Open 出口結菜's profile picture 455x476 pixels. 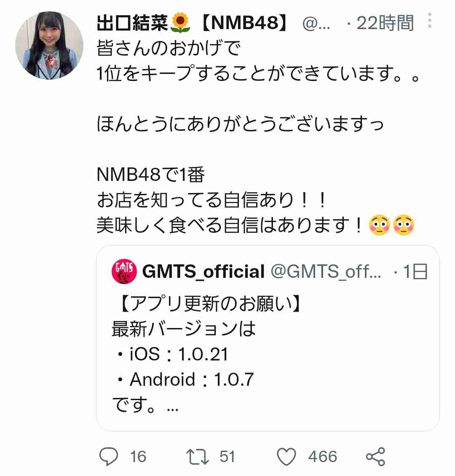[49, 46]
